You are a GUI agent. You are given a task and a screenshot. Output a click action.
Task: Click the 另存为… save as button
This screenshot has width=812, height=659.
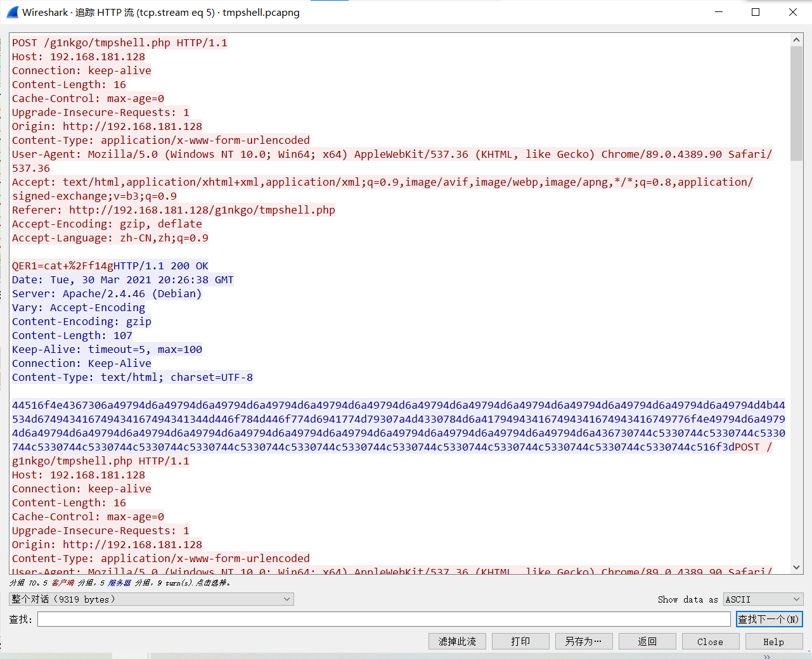tap(584, 641)
